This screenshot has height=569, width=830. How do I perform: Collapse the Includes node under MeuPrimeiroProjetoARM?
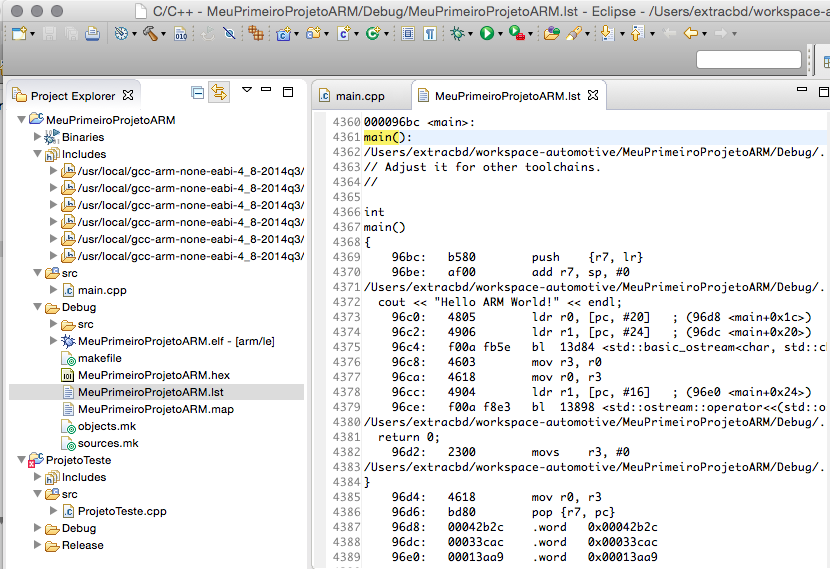pos(37,154)
